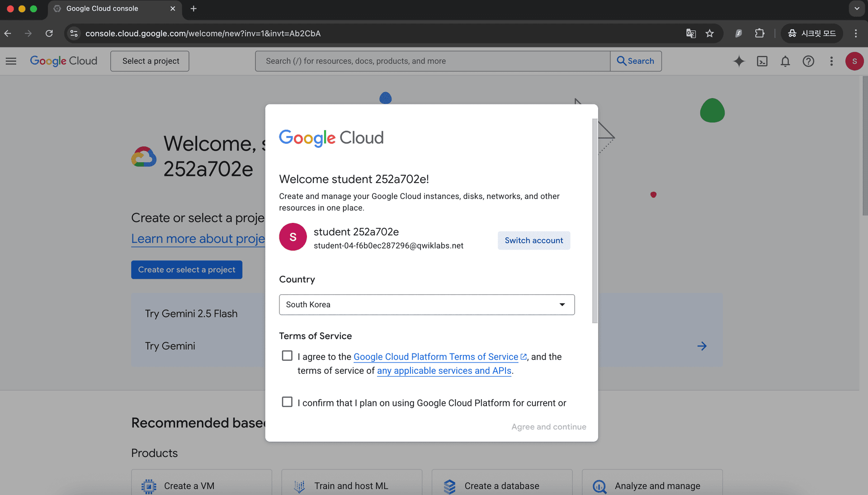Click the browser forward arrow
The height and width of the screenshot is (495, 868).
[x=28, y=33]
